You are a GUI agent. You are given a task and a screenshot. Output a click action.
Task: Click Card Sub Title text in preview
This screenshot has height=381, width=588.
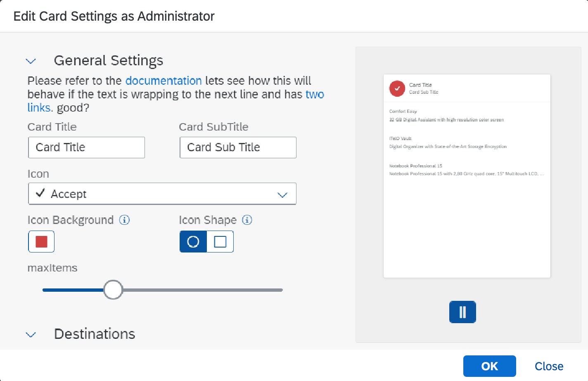[424, 92]
